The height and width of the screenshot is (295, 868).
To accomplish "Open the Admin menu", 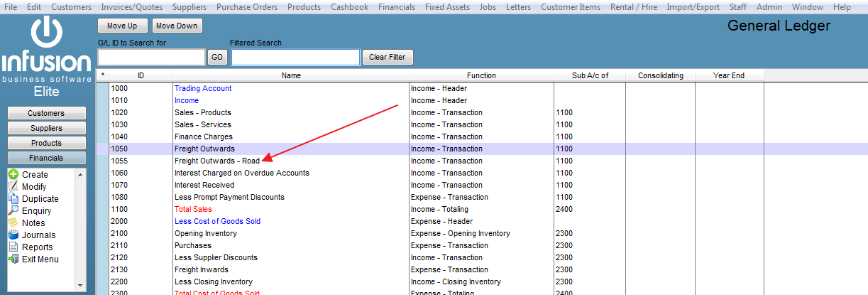I will coord(769,7).
